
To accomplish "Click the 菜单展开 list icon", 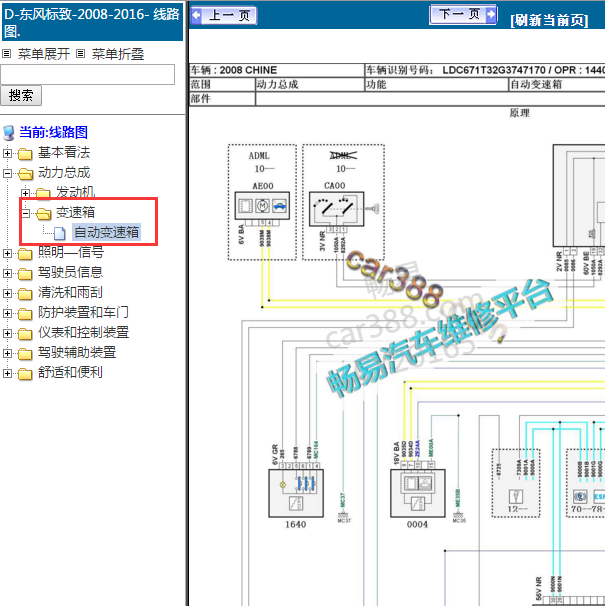I will pyautogui.click(x=7, y=53).
